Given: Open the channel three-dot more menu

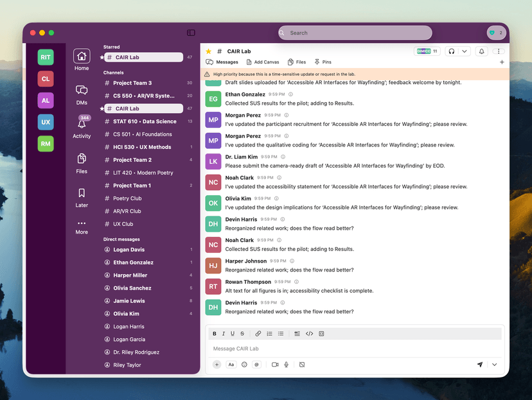Looking at the screenshot, I should tap(498, 51).
